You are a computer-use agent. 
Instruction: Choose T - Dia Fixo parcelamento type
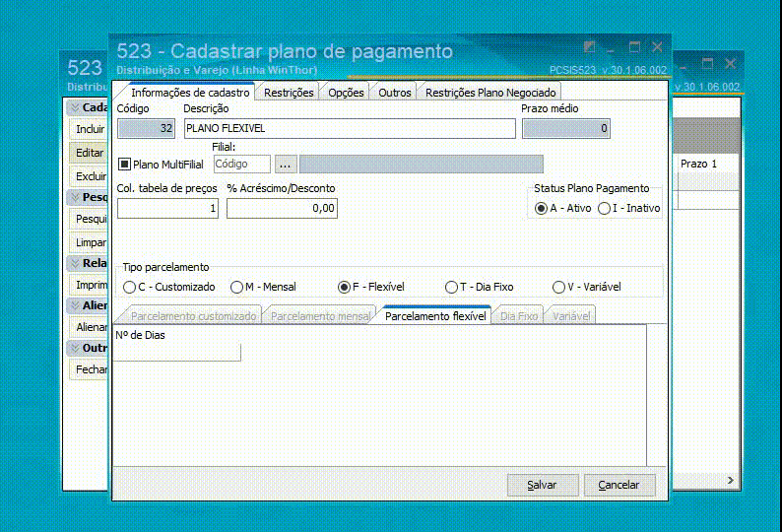[451, 287]
